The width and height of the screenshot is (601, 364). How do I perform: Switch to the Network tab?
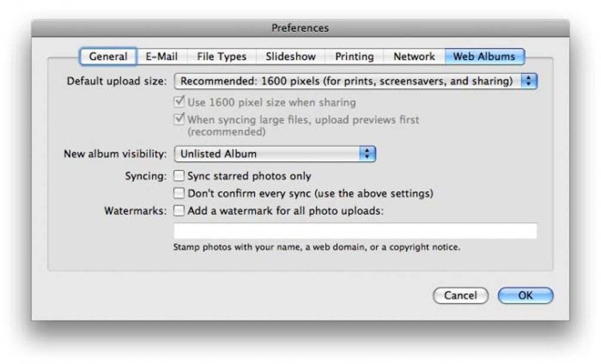pyautogui.click(x=414, y=57)
